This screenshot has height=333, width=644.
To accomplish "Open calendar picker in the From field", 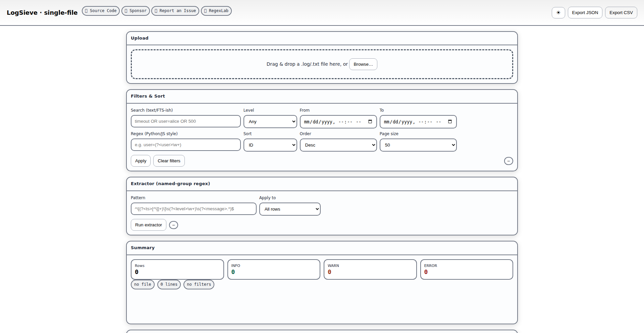I will 370,122.
